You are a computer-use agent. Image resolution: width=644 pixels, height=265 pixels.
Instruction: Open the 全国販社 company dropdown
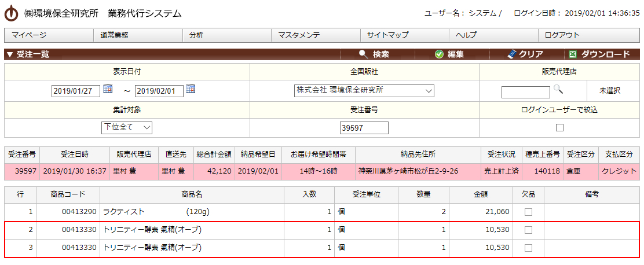point(364,91)
